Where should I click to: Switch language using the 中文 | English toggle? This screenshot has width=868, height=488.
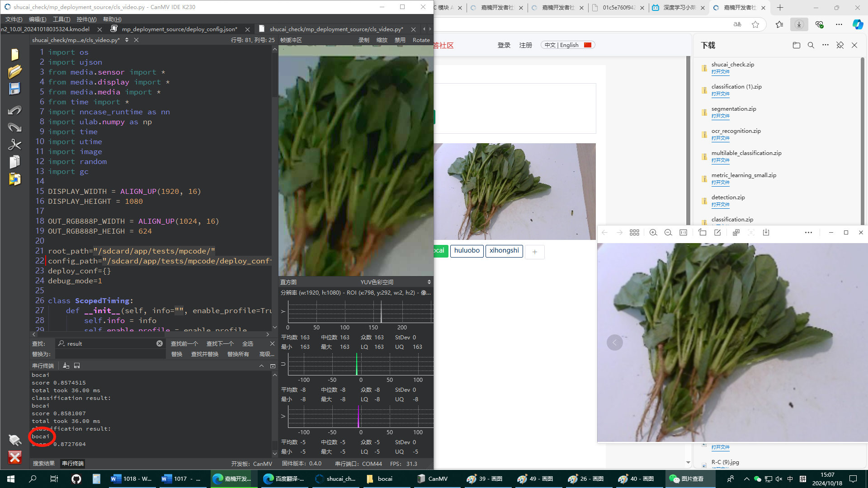tap(567, 45)
